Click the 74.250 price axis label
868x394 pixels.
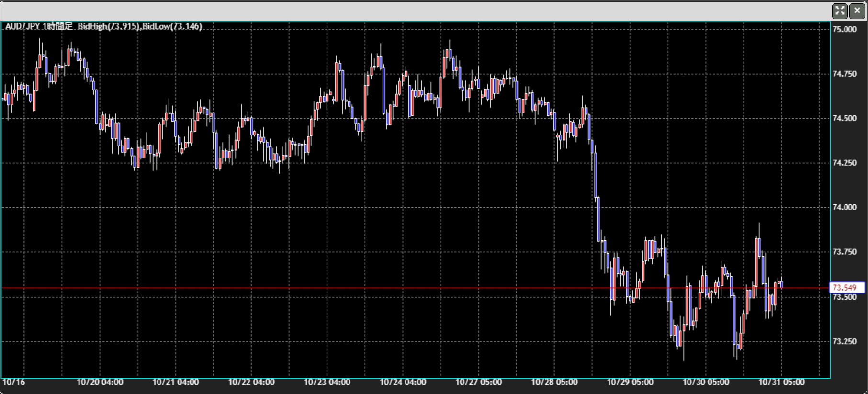[x=844, y=163]
